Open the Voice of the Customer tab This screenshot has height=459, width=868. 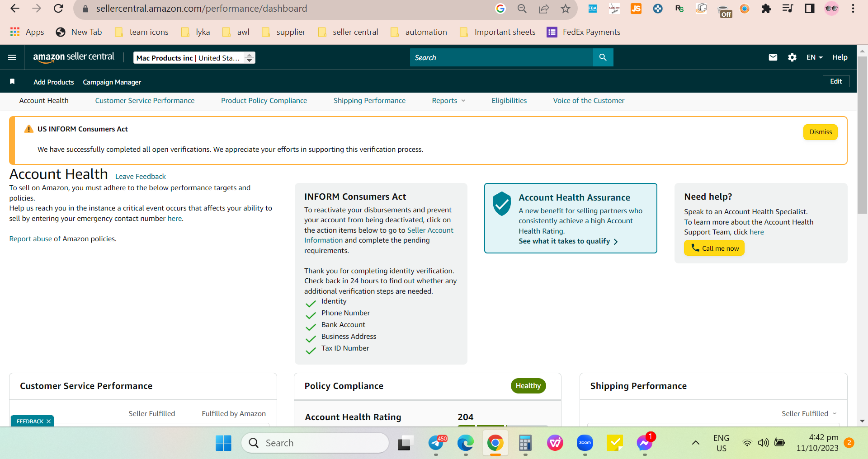[x=589, y=101]
